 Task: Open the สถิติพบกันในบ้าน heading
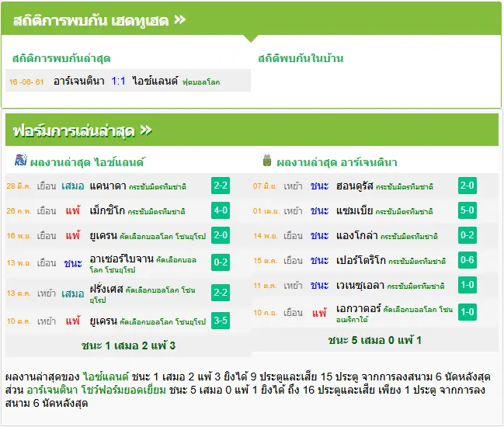(301, 58)
